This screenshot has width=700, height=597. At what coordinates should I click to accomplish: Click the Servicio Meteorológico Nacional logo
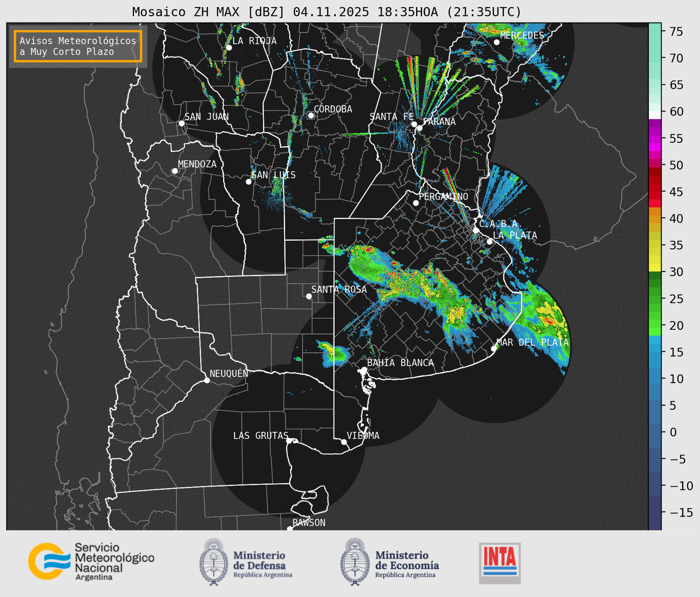[91, 561]
